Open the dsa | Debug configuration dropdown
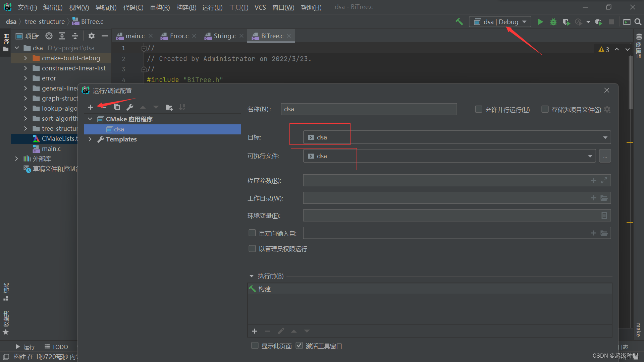Image resolution: width=644 pixels, height=362 pixels. click(500, 22)
